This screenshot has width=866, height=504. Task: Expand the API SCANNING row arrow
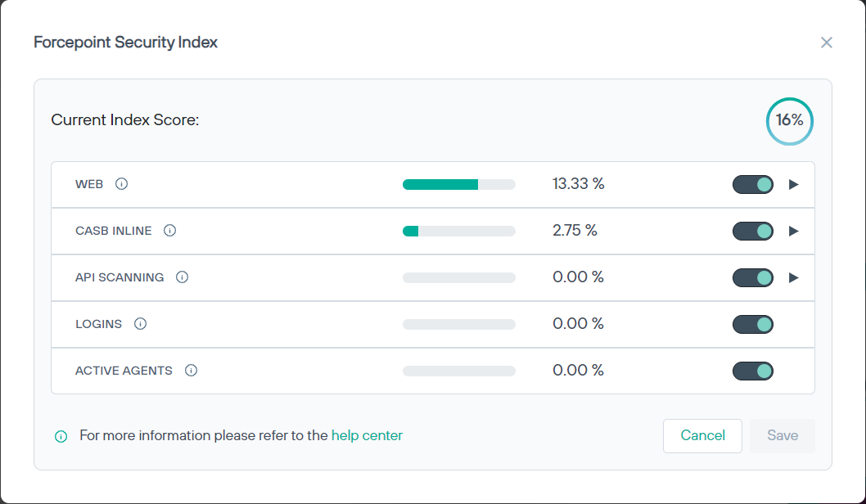click(793, 277)
